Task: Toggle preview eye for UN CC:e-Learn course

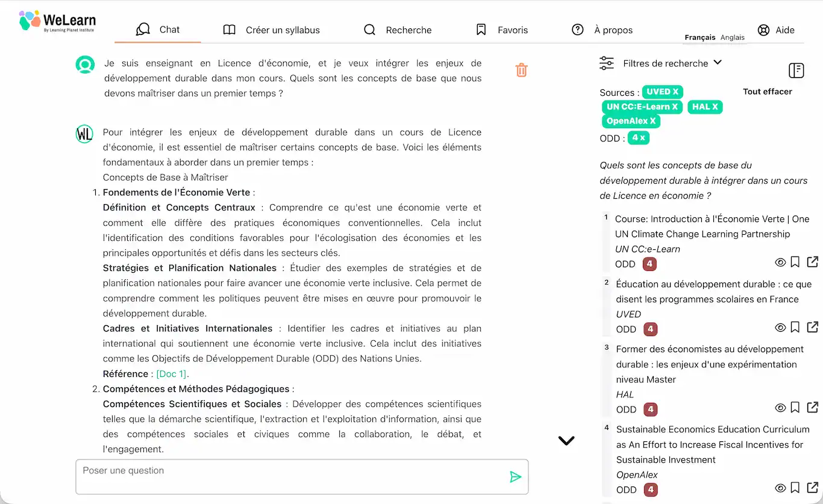Action: click(x=780, y=263)
